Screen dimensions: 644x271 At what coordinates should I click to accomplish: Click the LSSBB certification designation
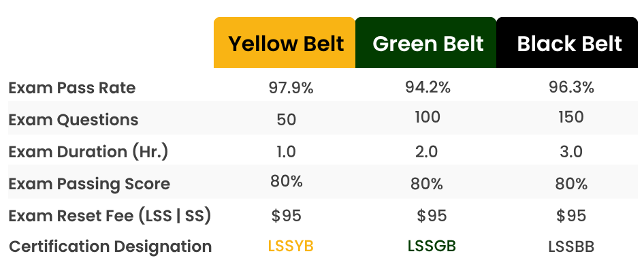pos(571,247)
